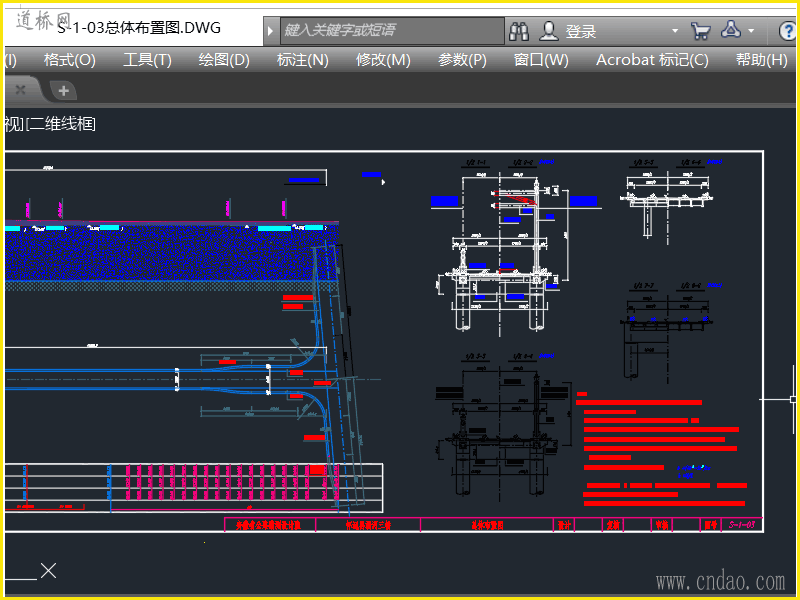Viewport: 800px width, 600px height.
Task: Click the 二维线框 visual style label
Action: (63, 124)
